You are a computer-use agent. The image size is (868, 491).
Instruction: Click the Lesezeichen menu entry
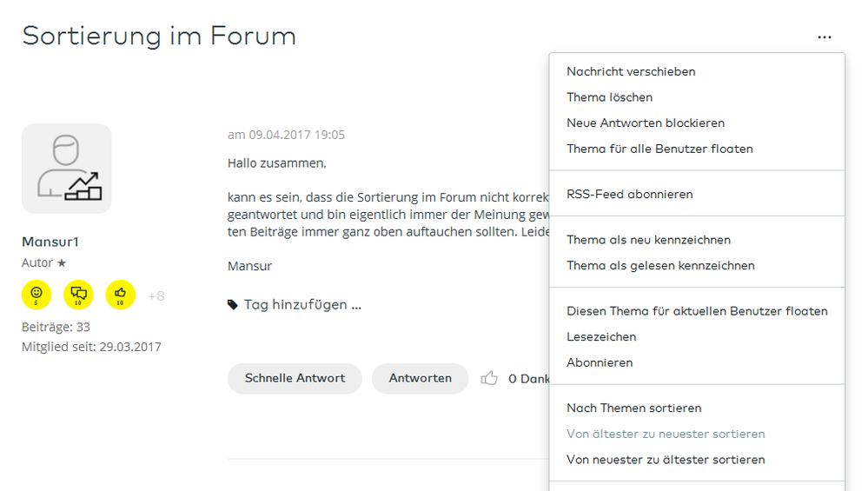coord(601,336)
